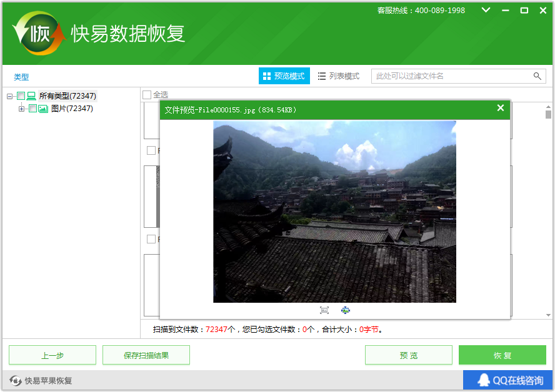Click the Apple recovery icon in the footer
The height and width of the screenshot is (392, 555).
click(16, 381)
